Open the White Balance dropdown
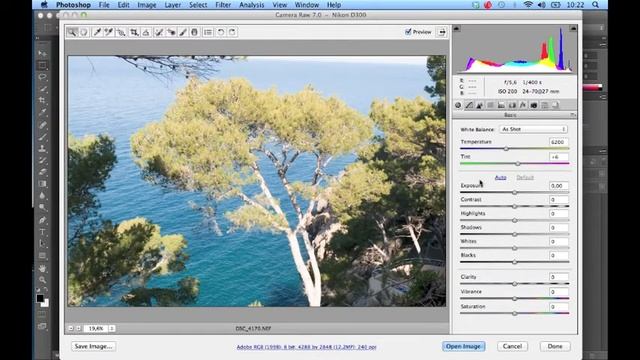The height and width of the screenshot is (360, 640). coord(533,129)
